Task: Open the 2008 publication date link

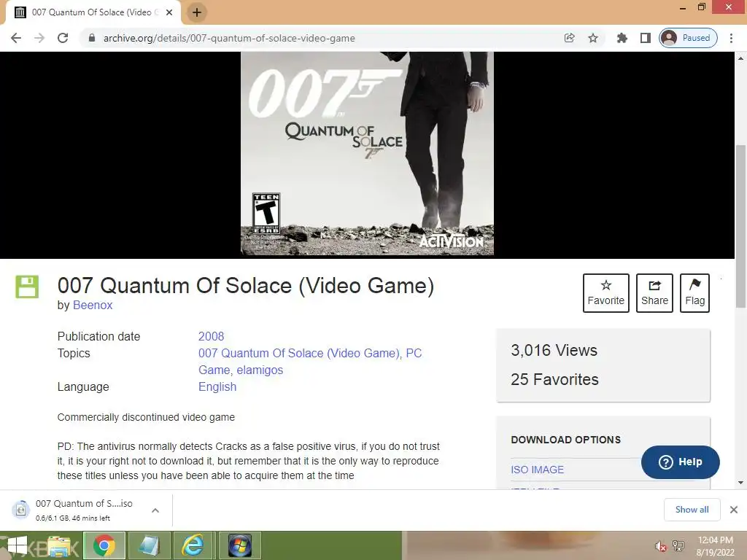Action: [x=211, y=336]
